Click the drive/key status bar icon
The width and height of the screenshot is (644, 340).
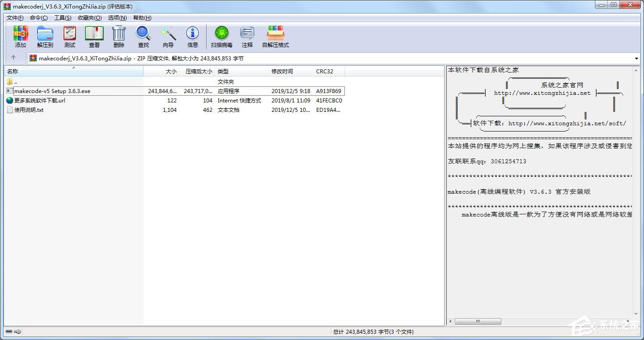tap(13, 331)
